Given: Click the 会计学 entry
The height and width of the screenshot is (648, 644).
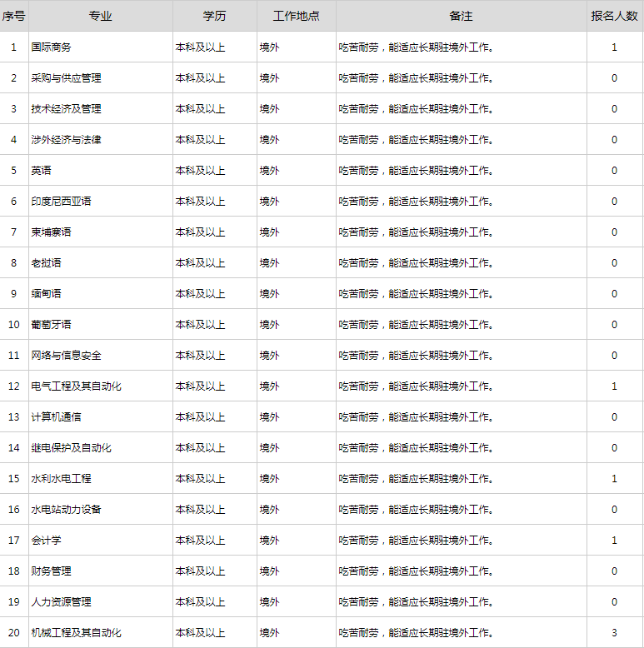Looking at the screenshot, I should (x=47, y=541).
